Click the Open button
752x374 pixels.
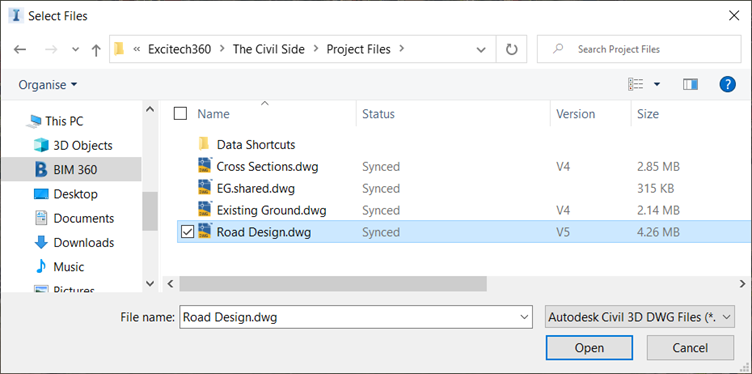tap(589, 348)
